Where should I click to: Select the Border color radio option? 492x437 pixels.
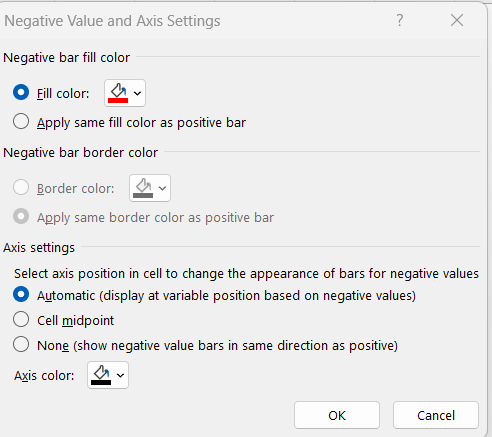coord(21,187)
